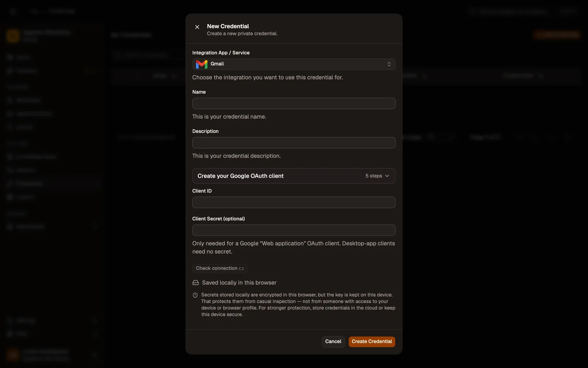Focus the Description input field
Viewport: 588px width, 368px height.
(294, 142)
